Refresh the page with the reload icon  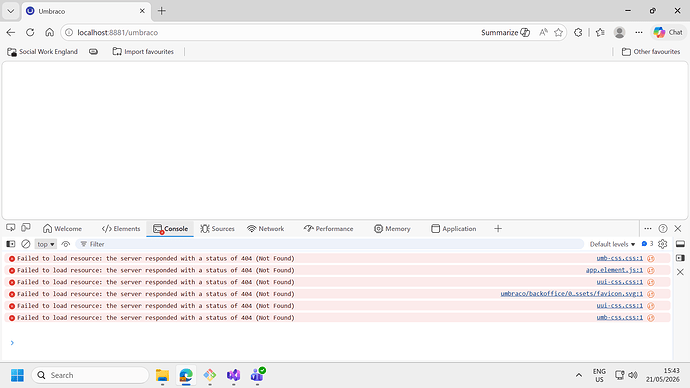coord(30,33)
